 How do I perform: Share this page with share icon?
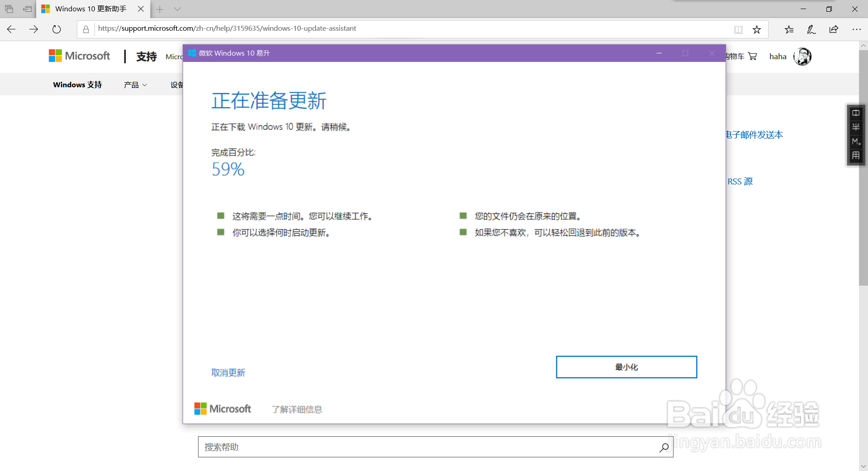pyautogui.click(x=834, y=29)
